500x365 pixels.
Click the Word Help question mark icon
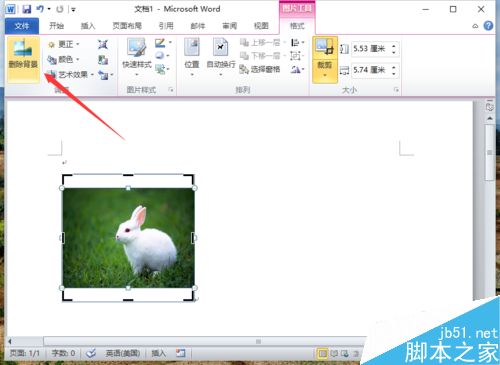coord(488,26)
